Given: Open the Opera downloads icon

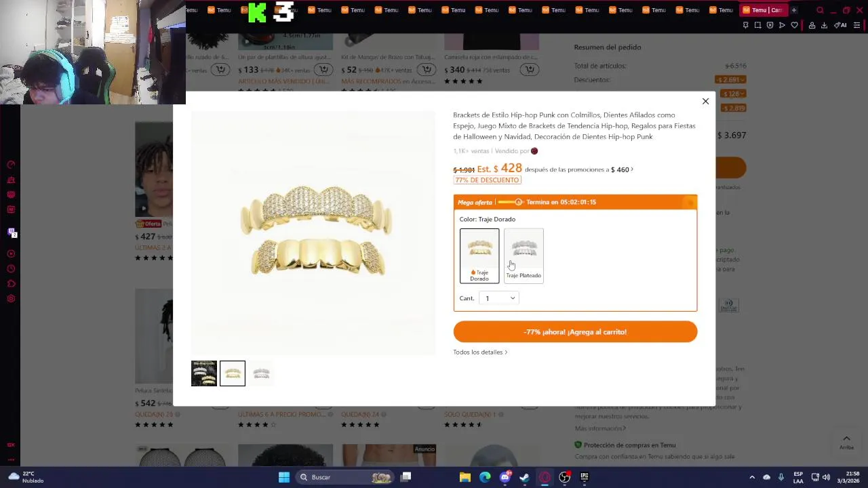Looking at the screenshot, I should (824, 25).
